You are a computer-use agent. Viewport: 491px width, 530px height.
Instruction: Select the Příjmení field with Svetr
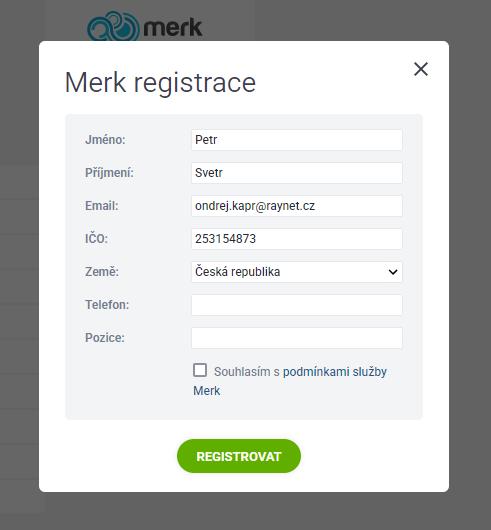pyautogui.click(x=297, y=173)
